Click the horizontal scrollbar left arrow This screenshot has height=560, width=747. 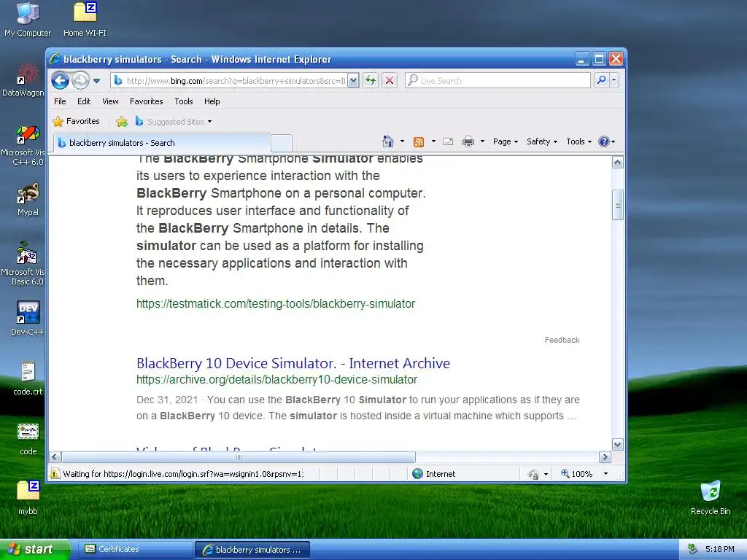pos(55,457)
